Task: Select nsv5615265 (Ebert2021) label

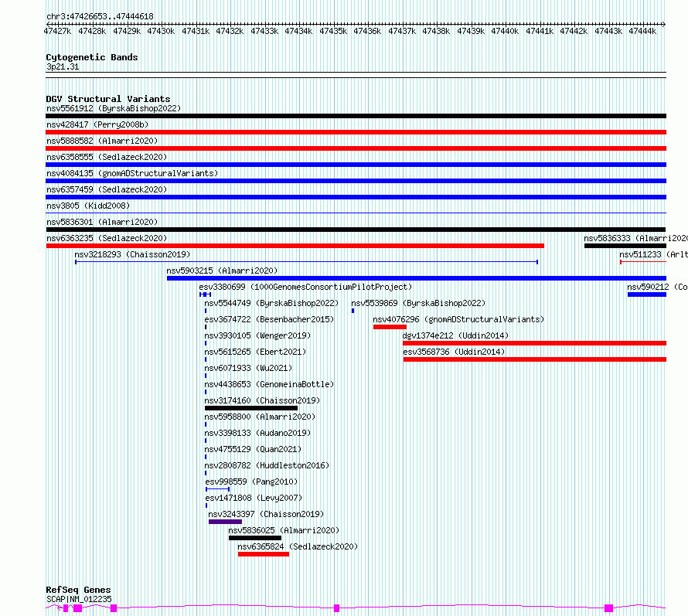Action: (255, 352)
